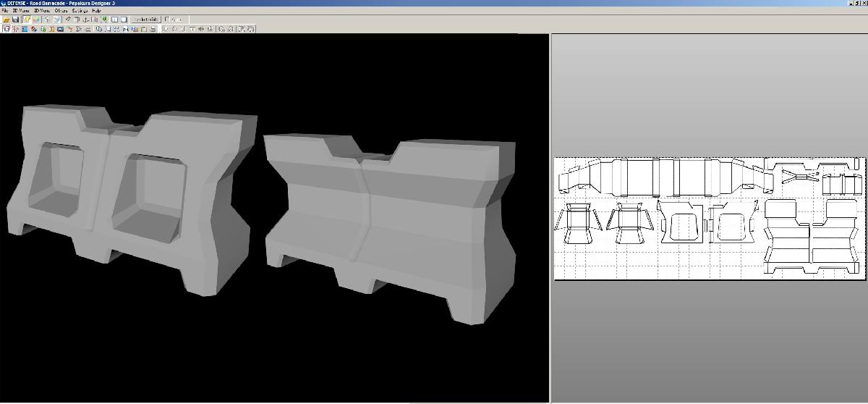Select the first tool in second toolbar row
Viewport: 868px width, 404px height.
[x=6, y=29]
